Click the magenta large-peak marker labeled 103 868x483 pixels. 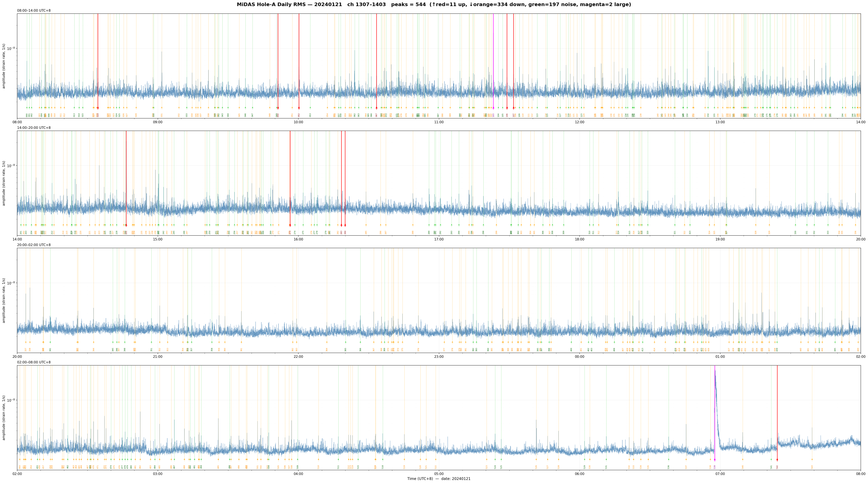pos(493,108)
